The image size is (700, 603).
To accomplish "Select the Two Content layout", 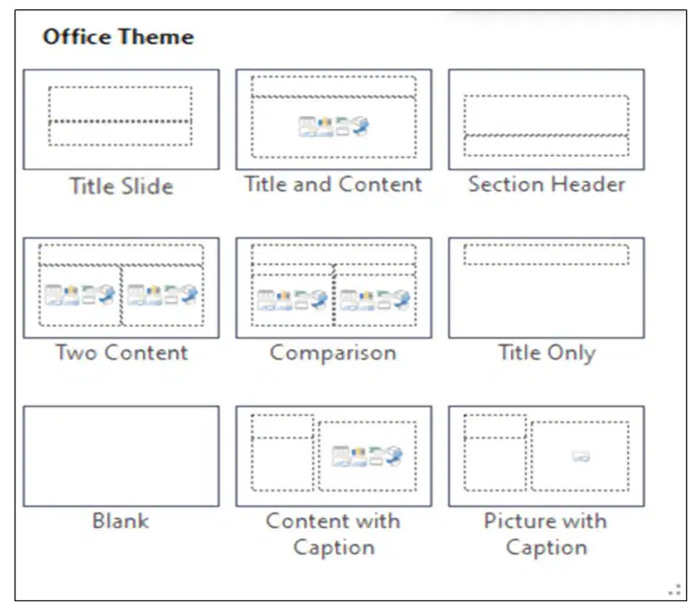I will (x=121, y=287).
